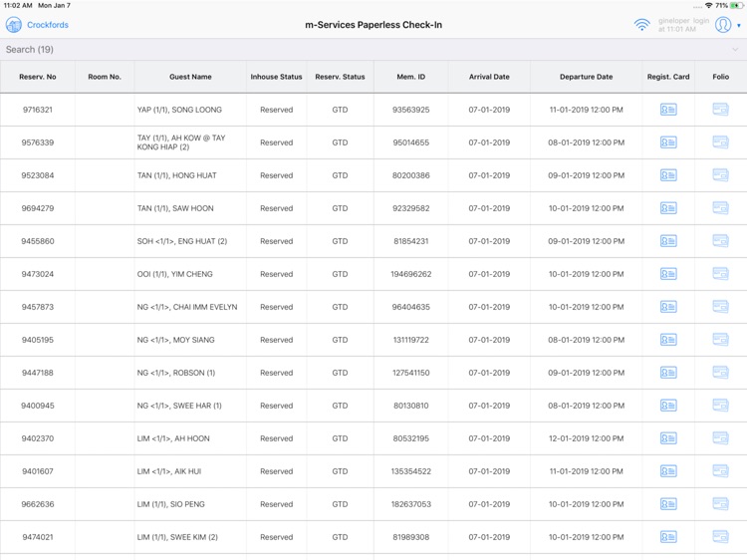Select reservation number 9694279
747x560 pixels.
click(x=38, y=208)
